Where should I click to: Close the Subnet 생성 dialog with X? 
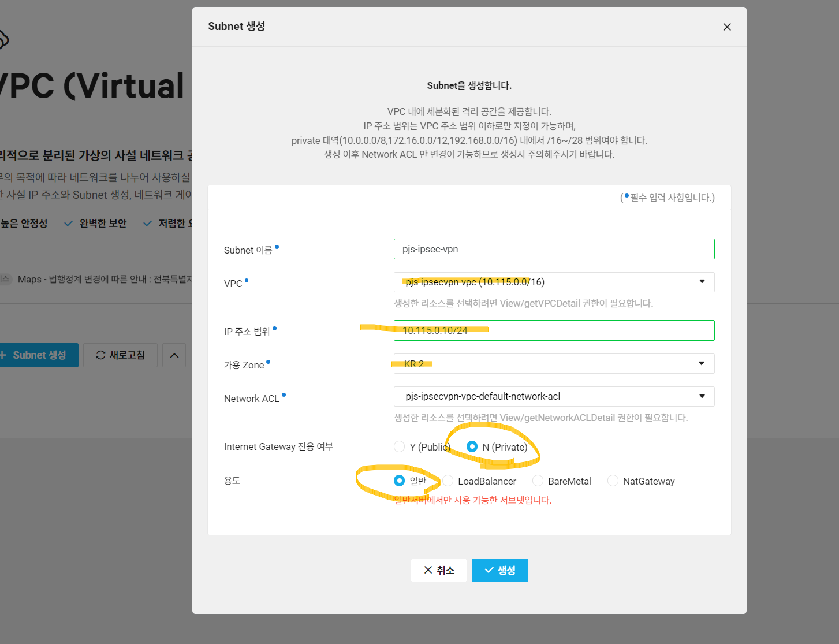[x=727, y=27]
